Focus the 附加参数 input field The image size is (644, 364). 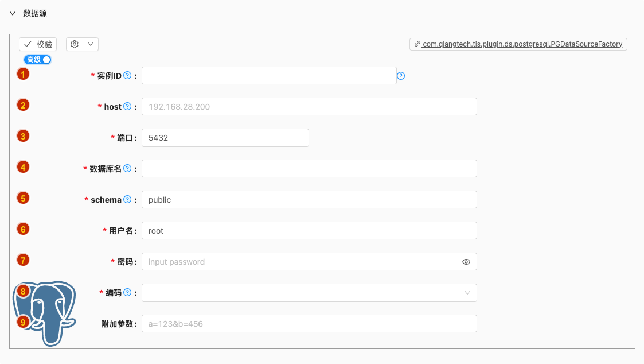(x=309, y=324)
